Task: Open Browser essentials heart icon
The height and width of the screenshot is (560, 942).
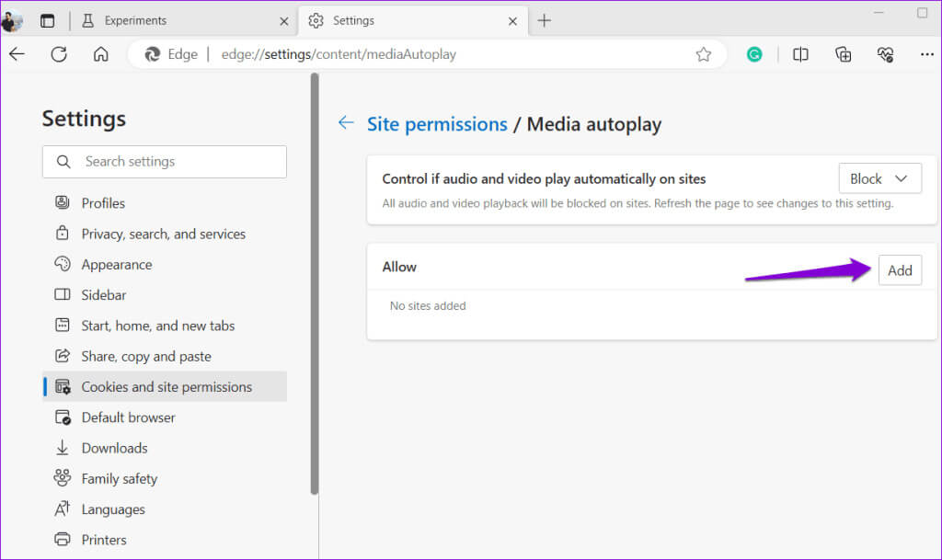Action: [885, 54]
